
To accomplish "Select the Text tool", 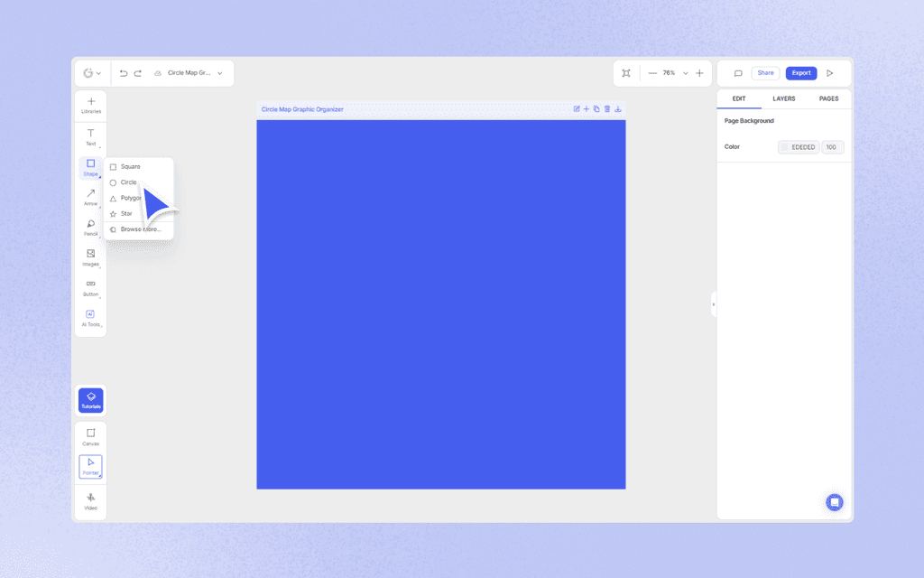I will click(90, 137).
